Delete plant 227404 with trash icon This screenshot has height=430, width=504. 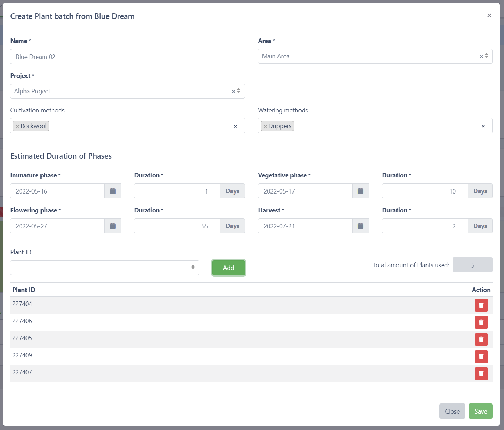pyautogui.click(x=481, y=305)
